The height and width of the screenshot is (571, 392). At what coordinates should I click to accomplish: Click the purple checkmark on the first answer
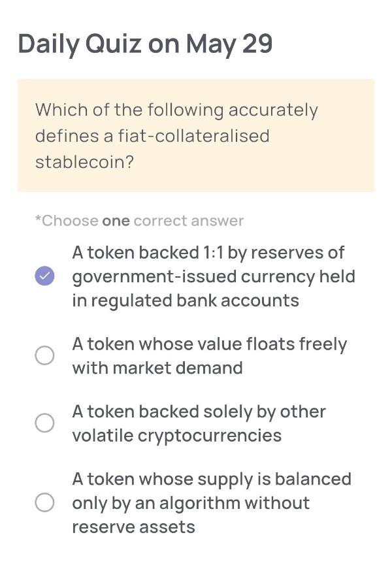44,276
